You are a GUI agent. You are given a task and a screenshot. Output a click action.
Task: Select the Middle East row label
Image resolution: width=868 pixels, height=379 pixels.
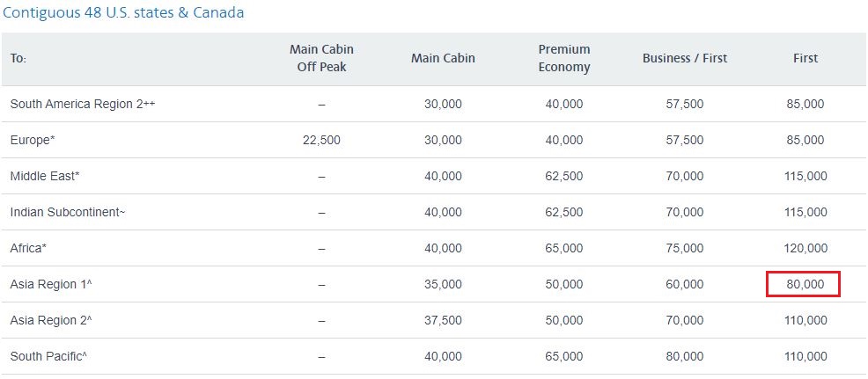point(46,177)
